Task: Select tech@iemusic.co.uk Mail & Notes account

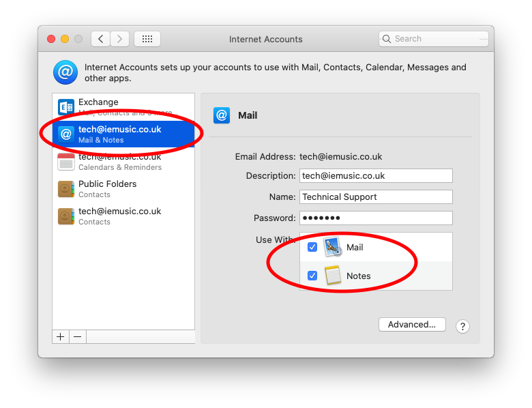Action: click(123, 134)
